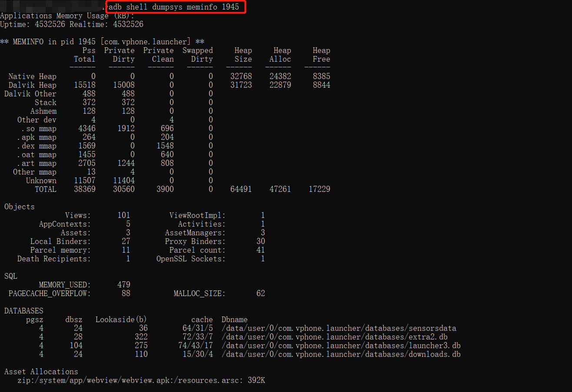Image resolution: width=572 pixels, height=392 pixels.
Task: Click the "Parcel count:" label
Action: [198, 250]
